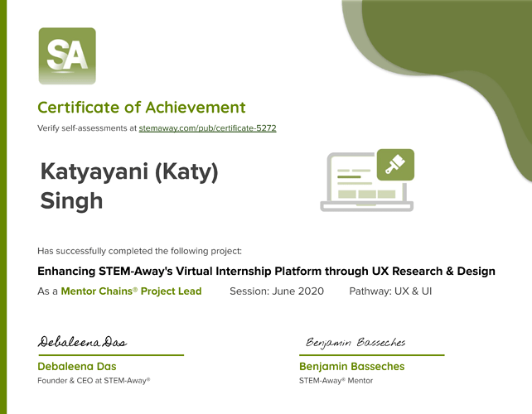This screenshot has width=532, height=414.
Task: Click the green SA logo
Action: (67, 55)
